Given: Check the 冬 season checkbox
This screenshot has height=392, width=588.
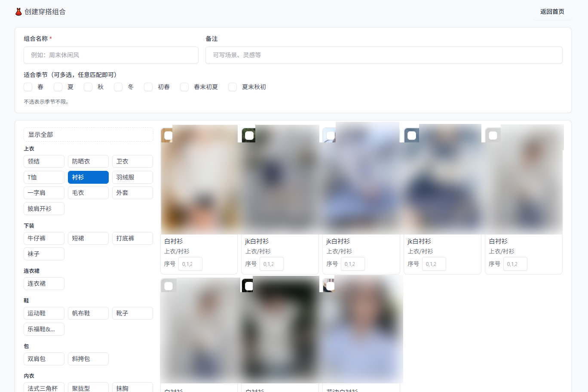Looking at the screenshot, I should [118, 87].
